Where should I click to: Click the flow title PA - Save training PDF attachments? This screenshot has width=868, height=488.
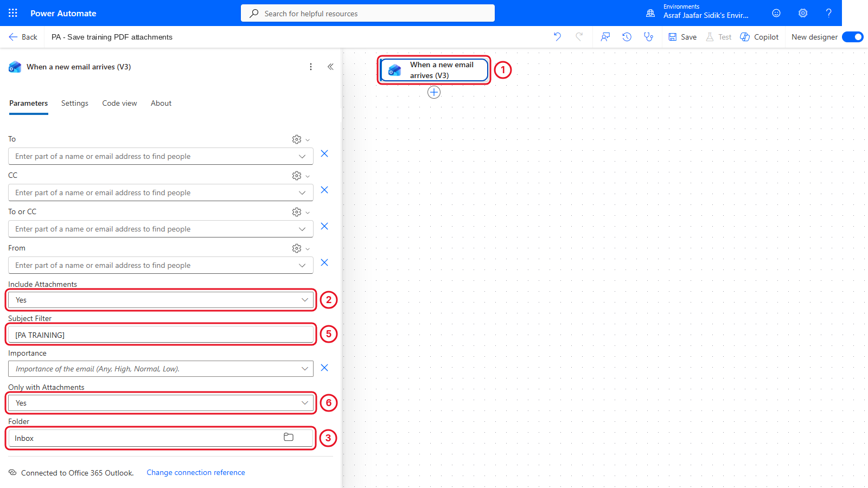click(x=112, y=37)
